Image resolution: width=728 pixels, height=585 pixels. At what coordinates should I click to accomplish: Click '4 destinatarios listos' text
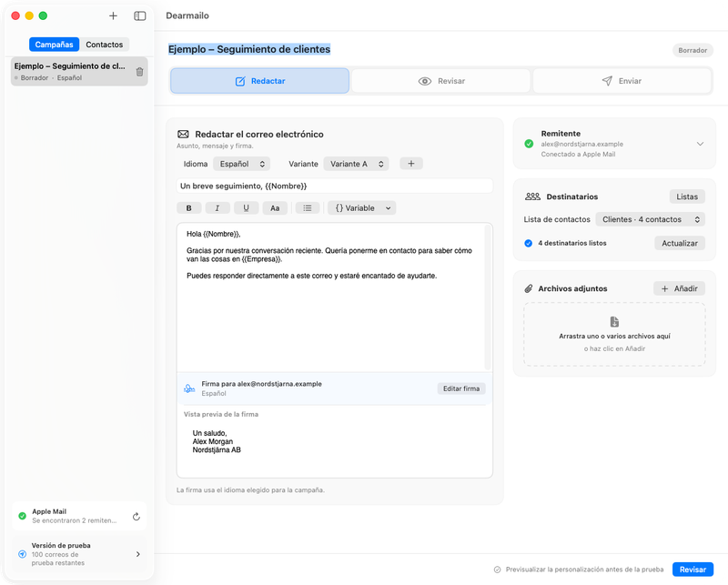point(572,243)
